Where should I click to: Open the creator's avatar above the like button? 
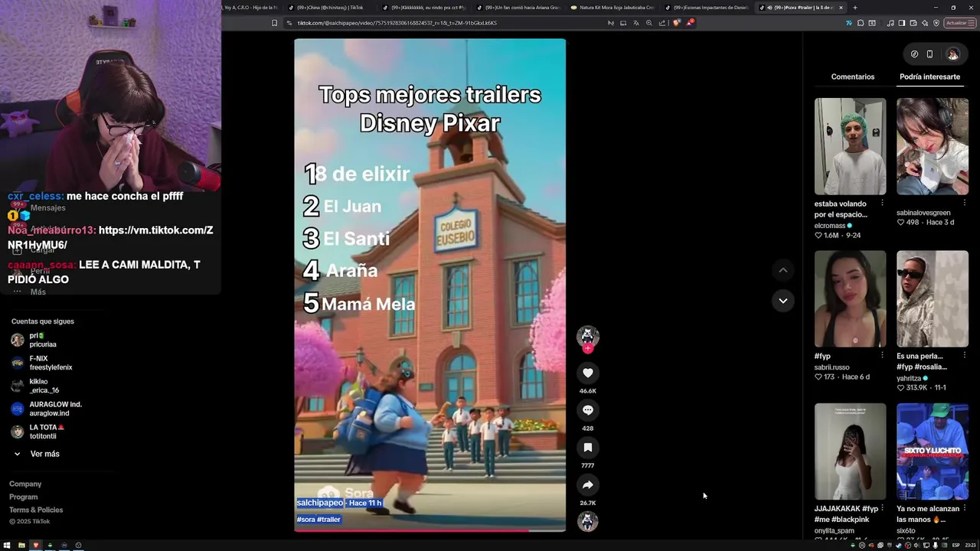[x=587, y=335]
